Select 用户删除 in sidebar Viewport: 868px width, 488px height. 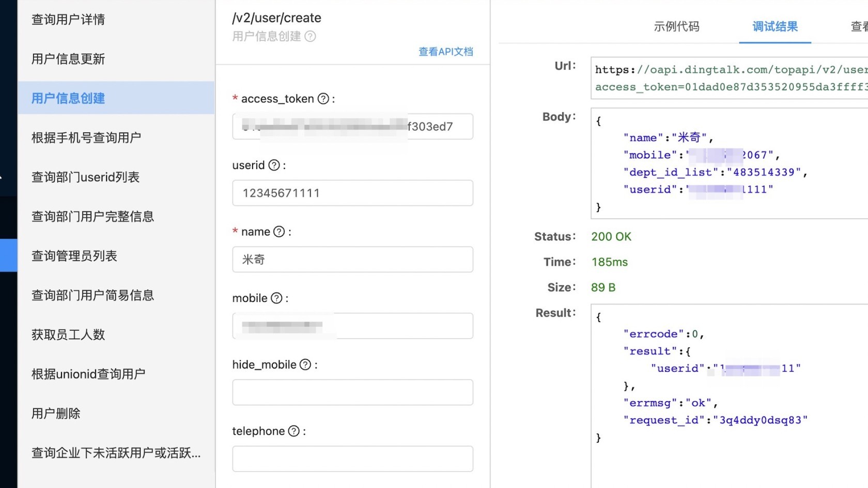pyautogui.click(x=56, y=414)
